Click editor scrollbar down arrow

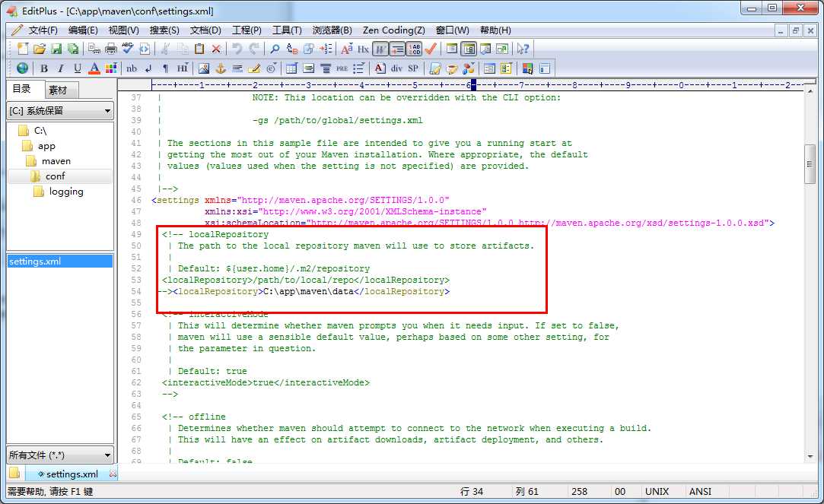click(x=810, y=457)
